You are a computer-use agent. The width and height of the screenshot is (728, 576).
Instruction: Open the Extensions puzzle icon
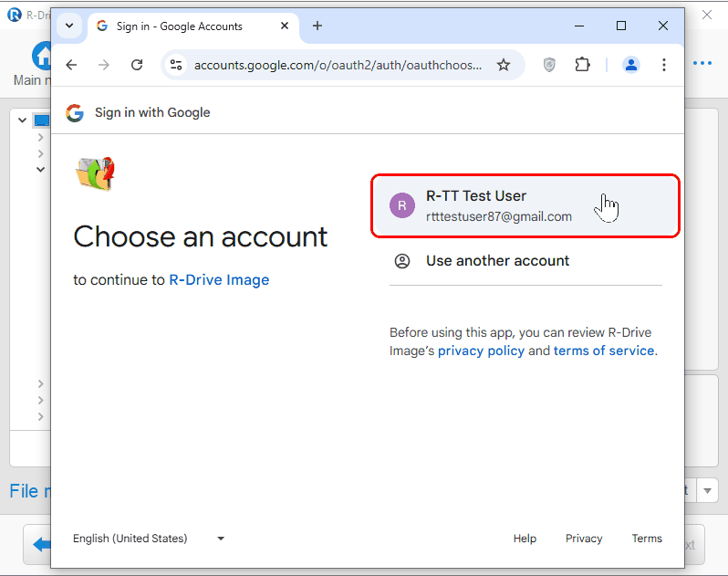582,65
